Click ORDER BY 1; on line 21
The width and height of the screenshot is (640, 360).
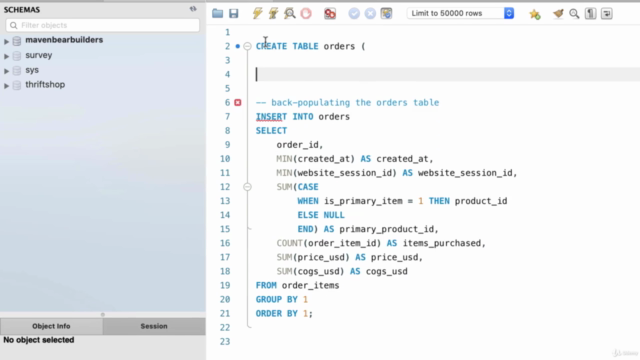[284, 313]
